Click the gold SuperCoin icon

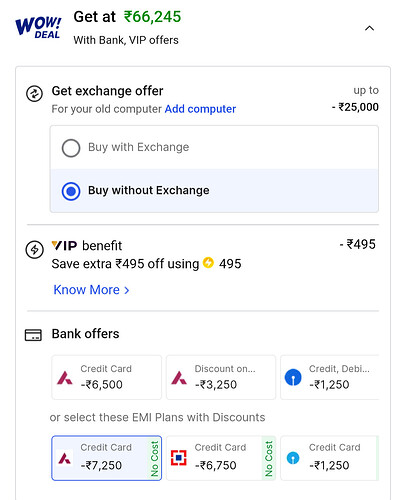tap(208, 262)
